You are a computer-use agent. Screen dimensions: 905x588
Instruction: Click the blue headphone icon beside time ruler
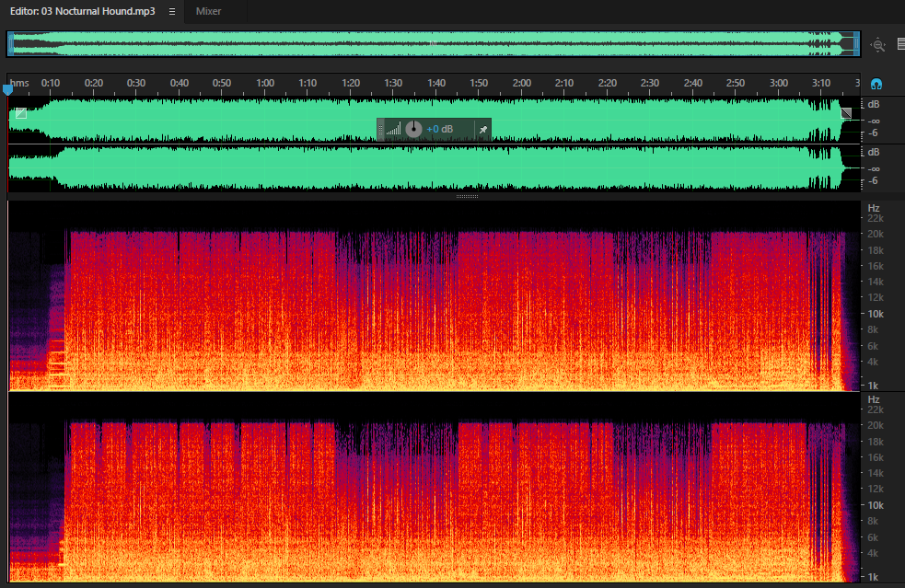click(876, 85)
